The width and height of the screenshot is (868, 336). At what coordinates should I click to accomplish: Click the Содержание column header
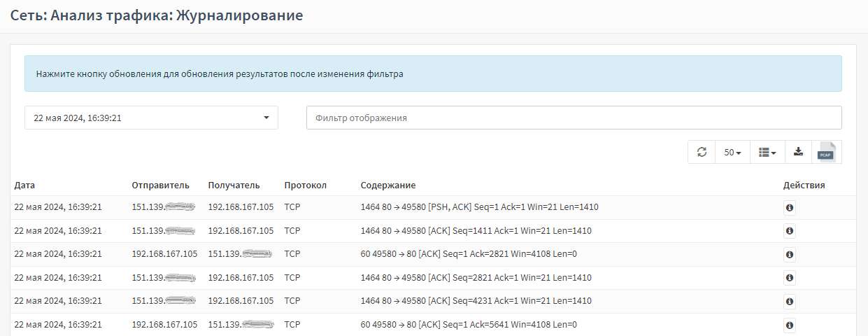[387, 185]
